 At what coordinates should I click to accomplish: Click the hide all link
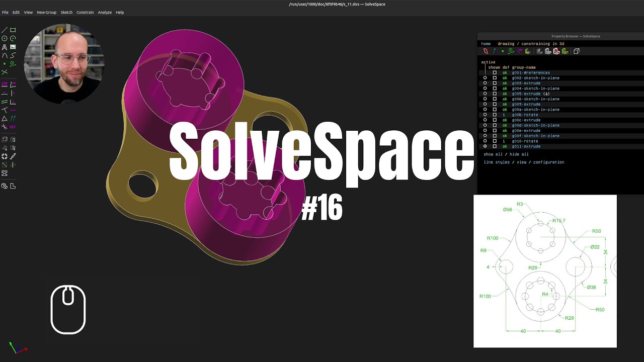click(x=519, y=154)
